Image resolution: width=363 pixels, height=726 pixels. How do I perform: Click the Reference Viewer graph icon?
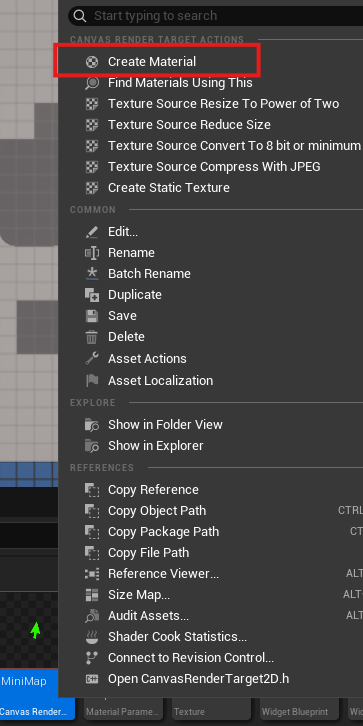pyautogui.click(x=92, y=574)
